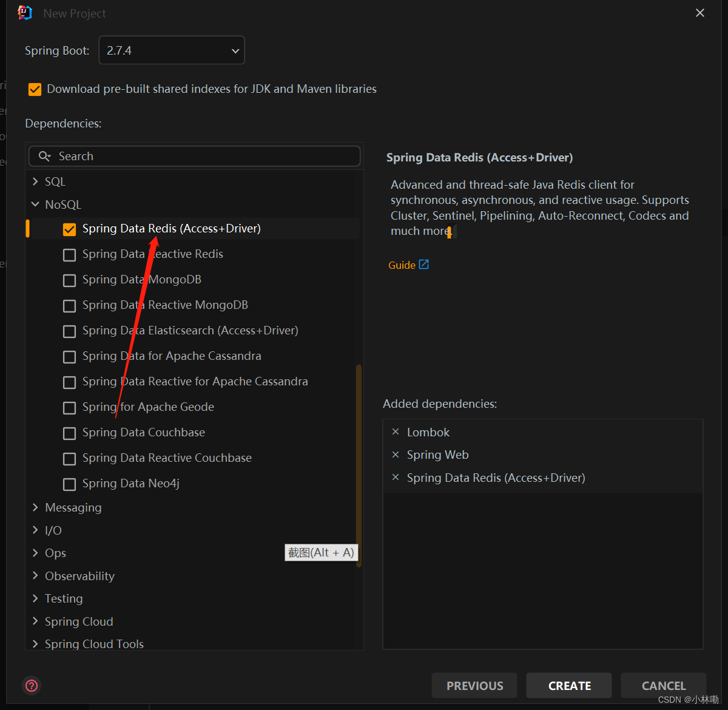728x710 pixels.
Task: Enable Spring Data Reactive MongoDB checkbox
Action: (70, 306)
